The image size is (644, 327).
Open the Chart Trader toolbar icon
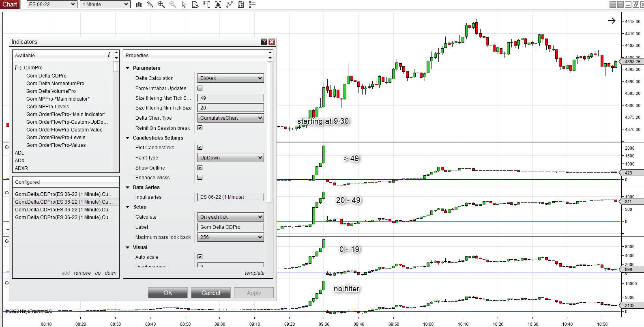coord(206,4)
